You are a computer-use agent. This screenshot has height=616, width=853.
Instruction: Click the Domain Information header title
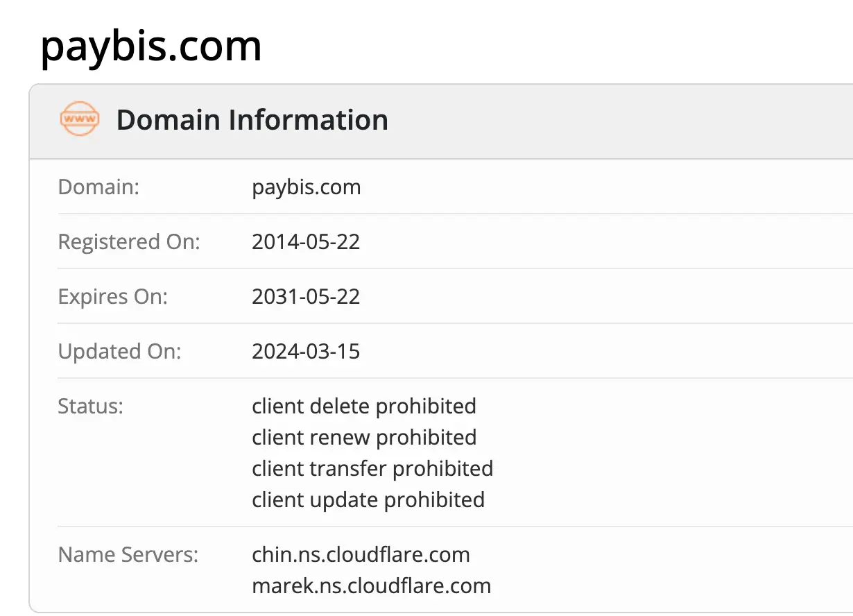click(252, 120)
